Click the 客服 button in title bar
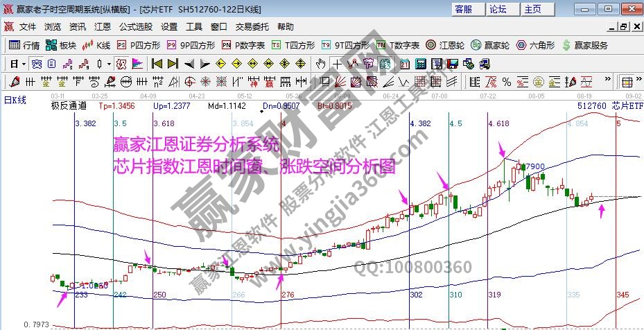 click(463, 9)
